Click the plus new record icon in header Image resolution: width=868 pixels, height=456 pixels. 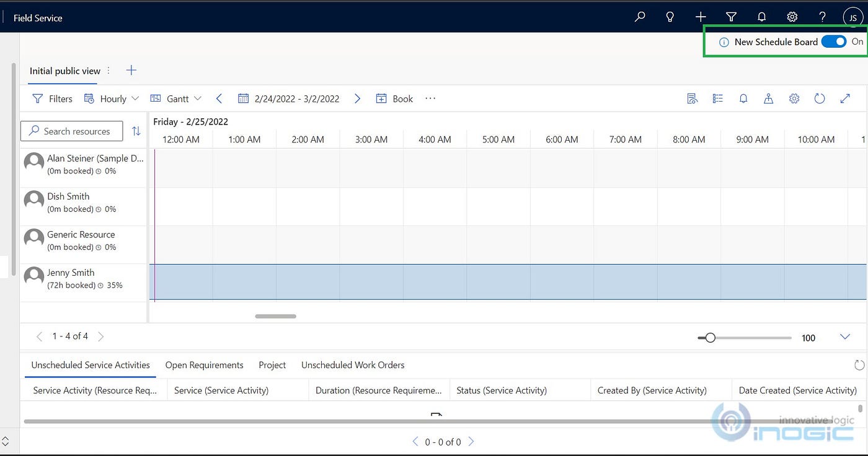701,17
